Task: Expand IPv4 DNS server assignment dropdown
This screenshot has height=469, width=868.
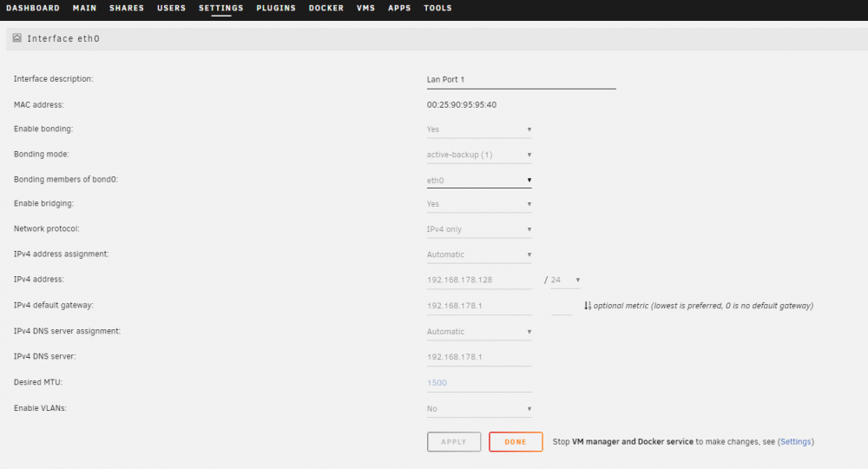Action: click(x=479, y=332)
